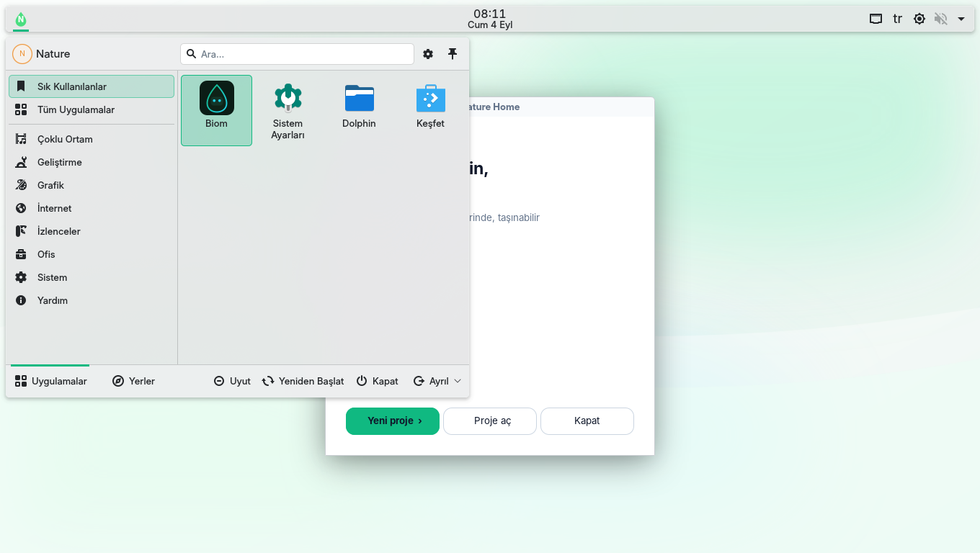This screenshot has width=980, height=553.
Task: Click Proje aç in Nature Home window
Action: (x=490, y=421)
